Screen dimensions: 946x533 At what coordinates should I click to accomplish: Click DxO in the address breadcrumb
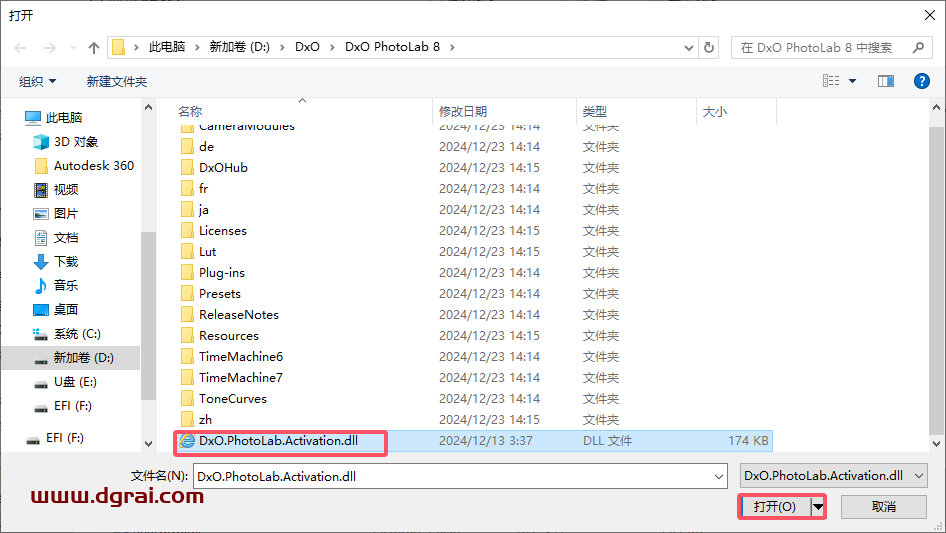(307, 47)
